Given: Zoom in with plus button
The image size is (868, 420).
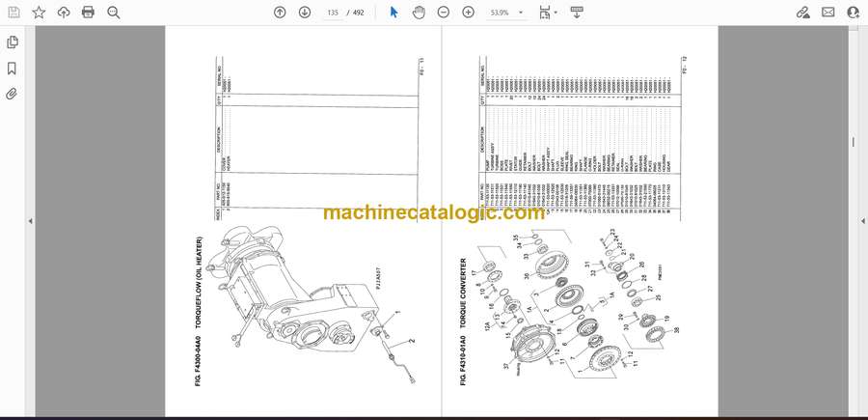Looking at the screenshot, I should [469, 13].
